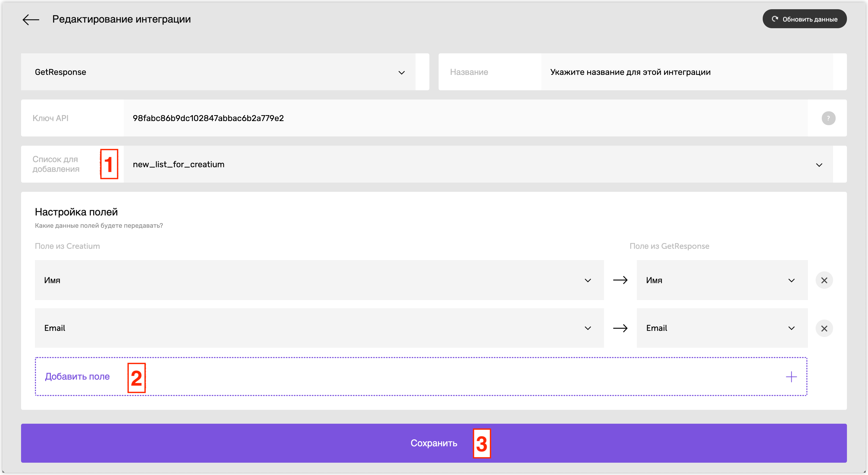Image resolution: width=868 pixels, height=475 pixels.
Task: Remove the Имя field mapping row
Action: [824, 280]
